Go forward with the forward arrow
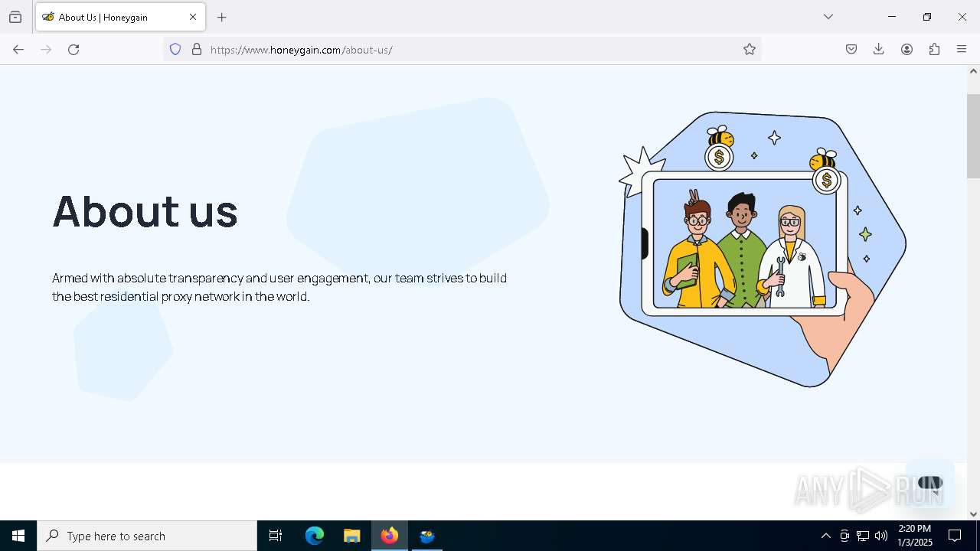This screenshot has height=551, width=980. pyautogui.click(x=46, y=49)
